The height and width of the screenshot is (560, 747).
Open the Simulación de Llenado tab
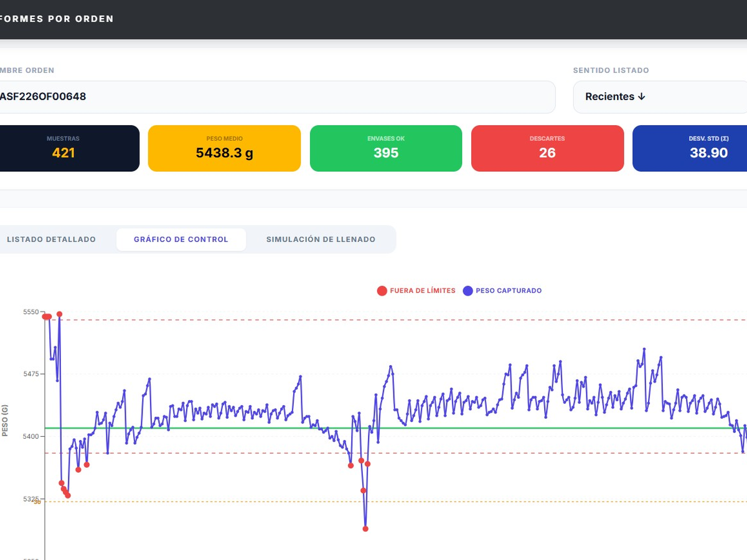point(321,240)
